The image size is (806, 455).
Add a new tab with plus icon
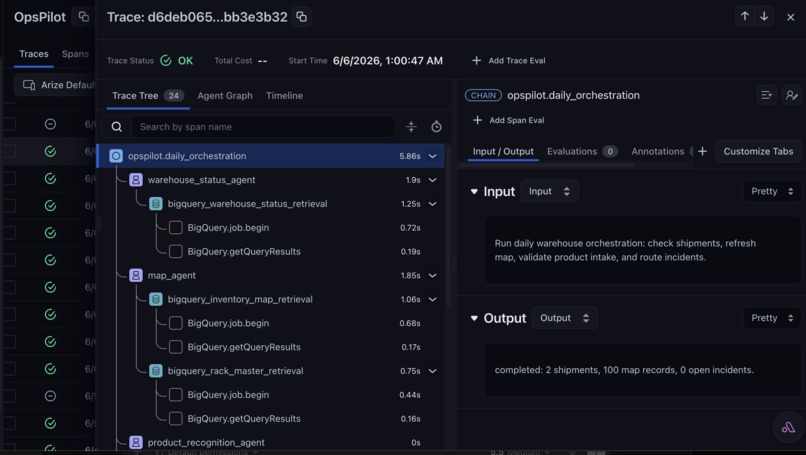[702, 151]
